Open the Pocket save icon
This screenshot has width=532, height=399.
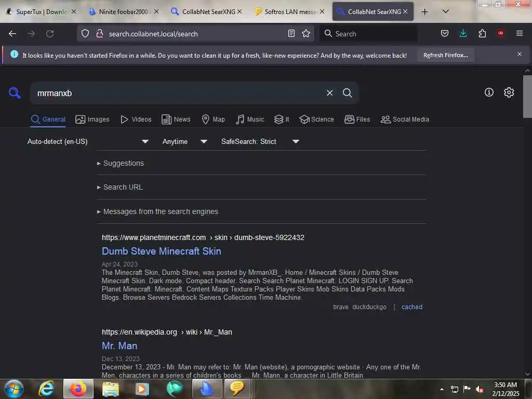point(445,34)
